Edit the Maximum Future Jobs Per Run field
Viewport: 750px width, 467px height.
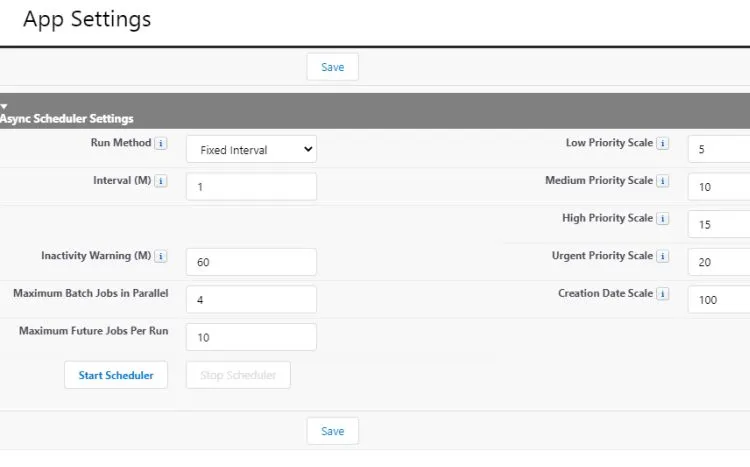pos(251,337)
